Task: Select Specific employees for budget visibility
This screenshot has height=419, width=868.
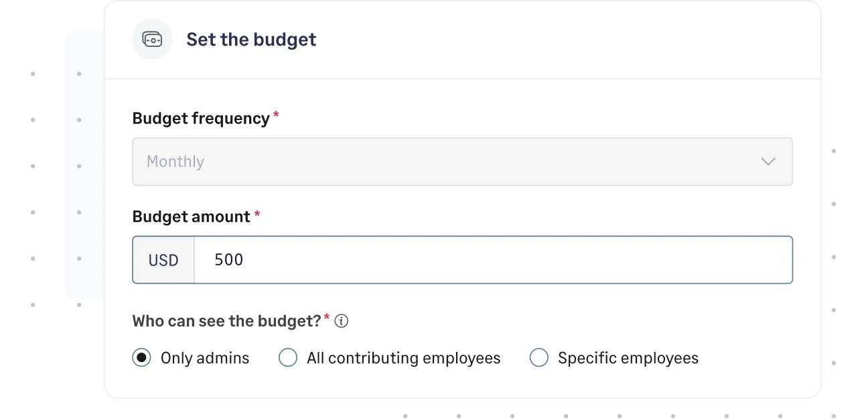Action: point(539,357)
